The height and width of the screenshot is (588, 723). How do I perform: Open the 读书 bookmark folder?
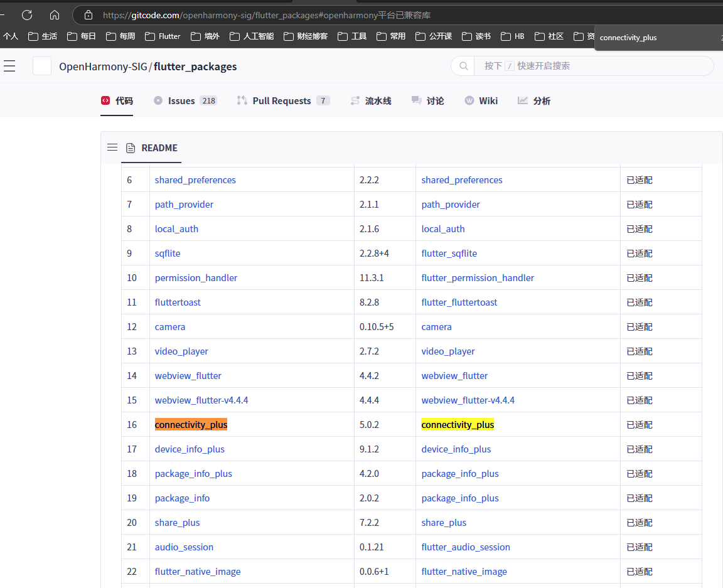(476, 36)
